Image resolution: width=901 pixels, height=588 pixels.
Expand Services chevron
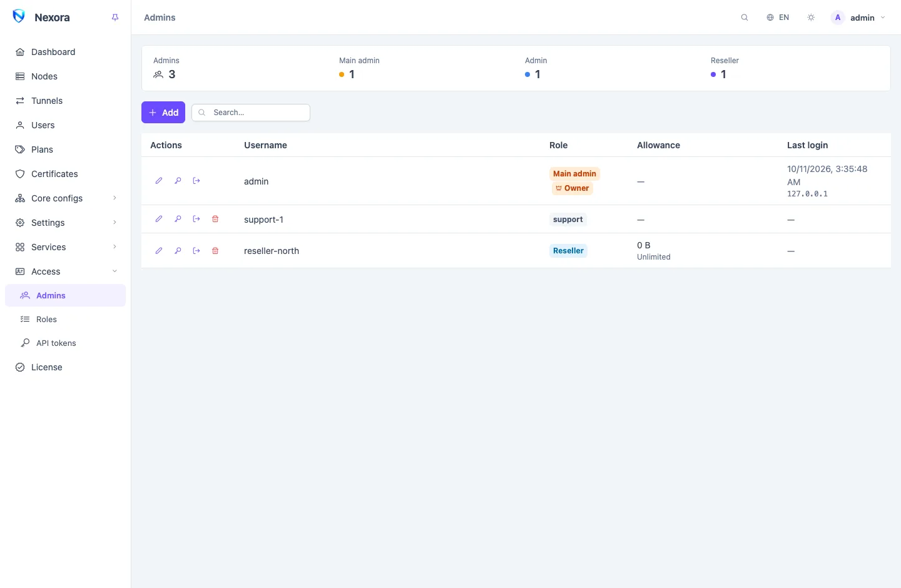(x=115, y=247)
